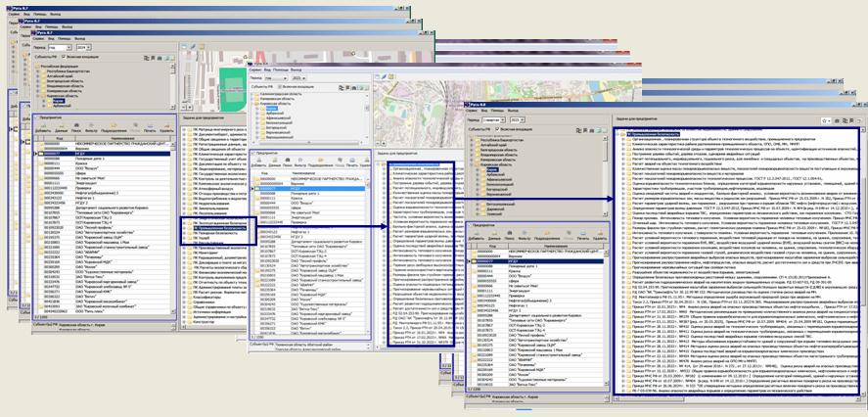Expand Республика Башкортостан in Русь 8.8 tree
This screenshot has height=417, width=868.
click(473, 141)
